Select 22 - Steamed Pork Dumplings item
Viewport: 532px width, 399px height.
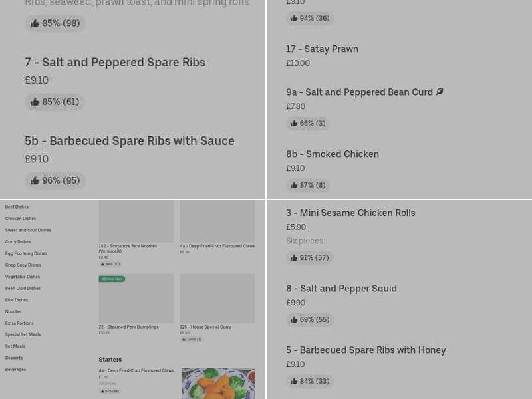[128, 327]
